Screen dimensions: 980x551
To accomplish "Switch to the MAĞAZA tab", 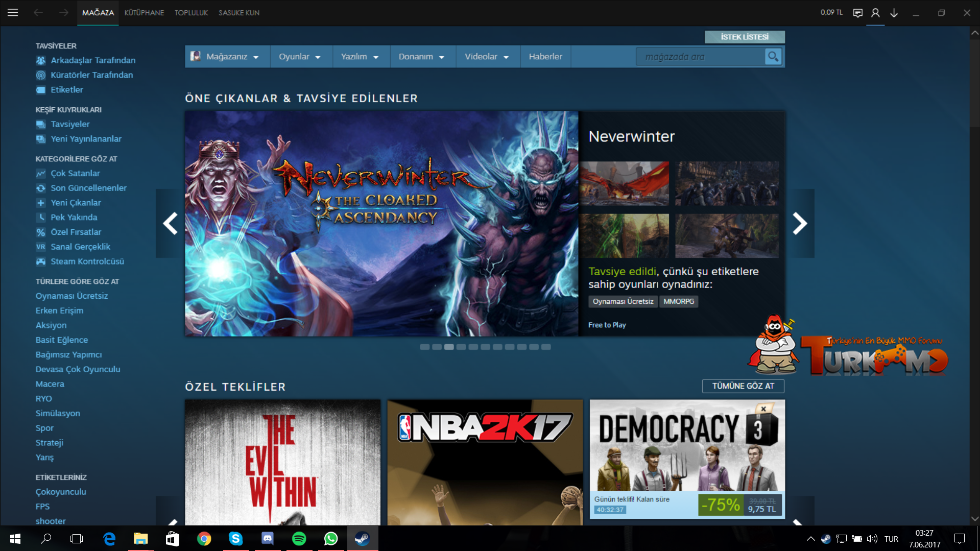I will click(x=98, y=13).
